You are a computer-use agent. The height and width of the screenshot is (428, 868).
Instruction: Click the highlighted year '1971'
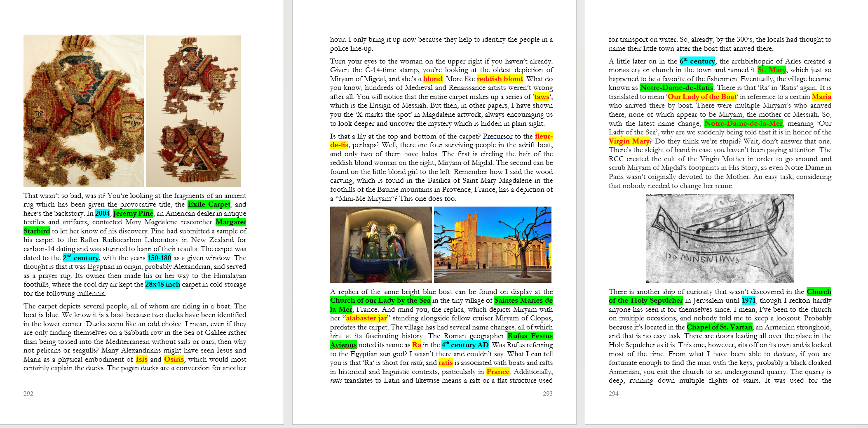[748, 300]
